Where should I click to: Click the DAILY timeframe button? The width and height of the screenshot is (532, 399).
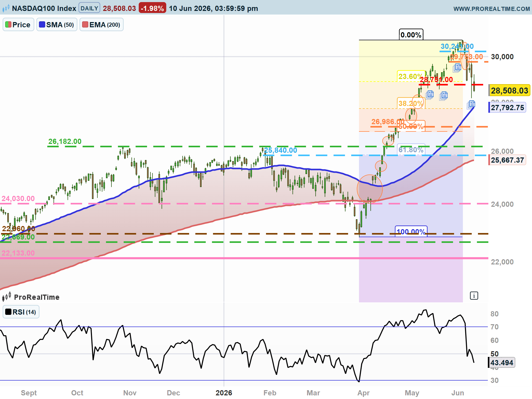89,8
